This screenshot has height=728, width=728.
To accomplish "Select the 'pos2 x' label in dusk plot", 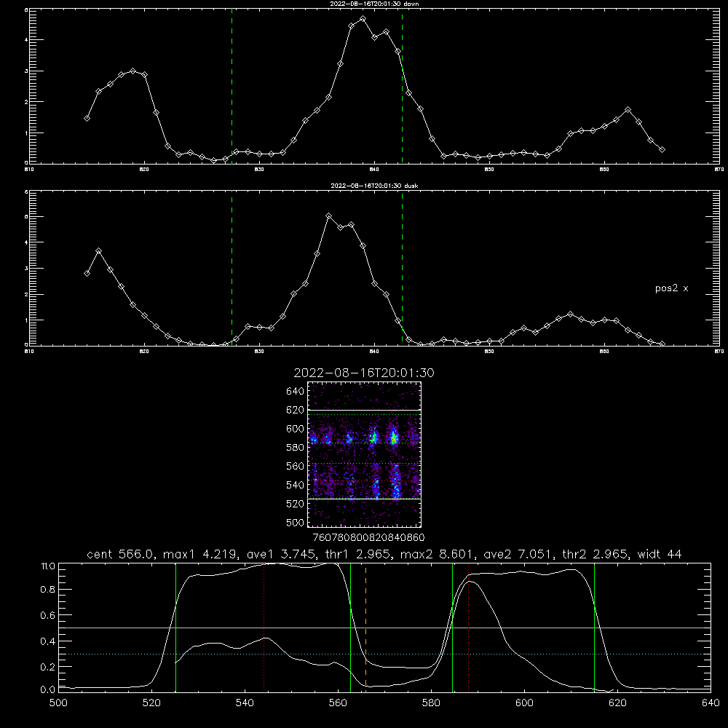I will pos(671,288).
